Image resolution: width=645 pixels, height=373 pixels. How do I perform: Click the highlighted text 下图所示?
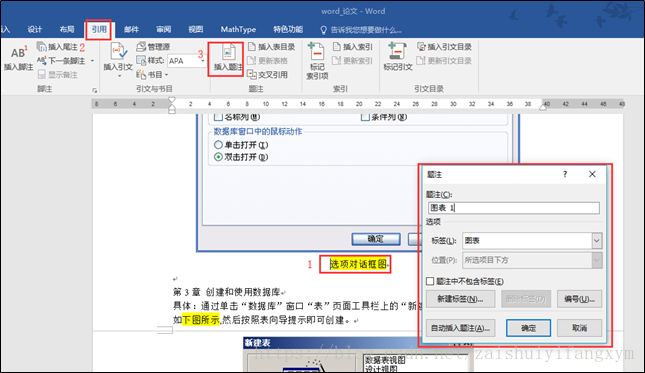[x=201, y=320]
